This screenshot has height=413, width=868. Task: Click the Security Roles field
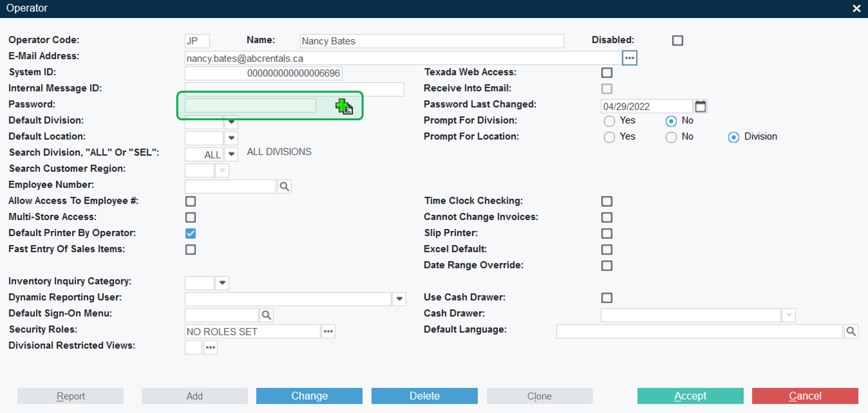(252, 331)
